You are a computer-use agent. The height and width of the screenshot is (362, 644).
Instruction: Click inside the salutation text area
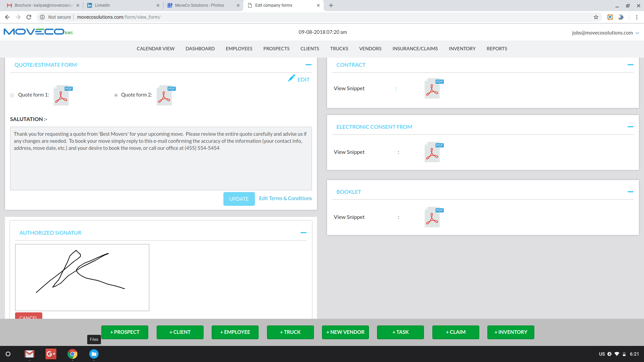click(x=161, y=158)
